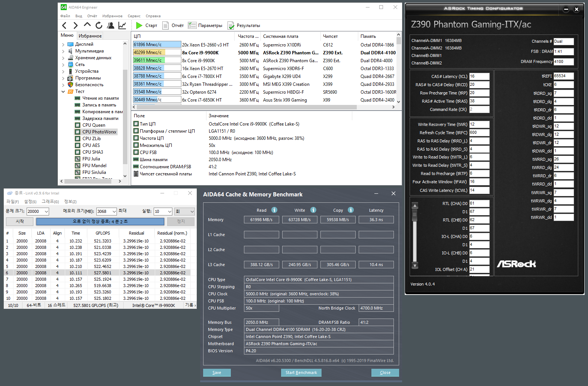This screenshot has width=588, height=386.
Task: Select Хранение данных in the tree
Action: tap(93, 58)
